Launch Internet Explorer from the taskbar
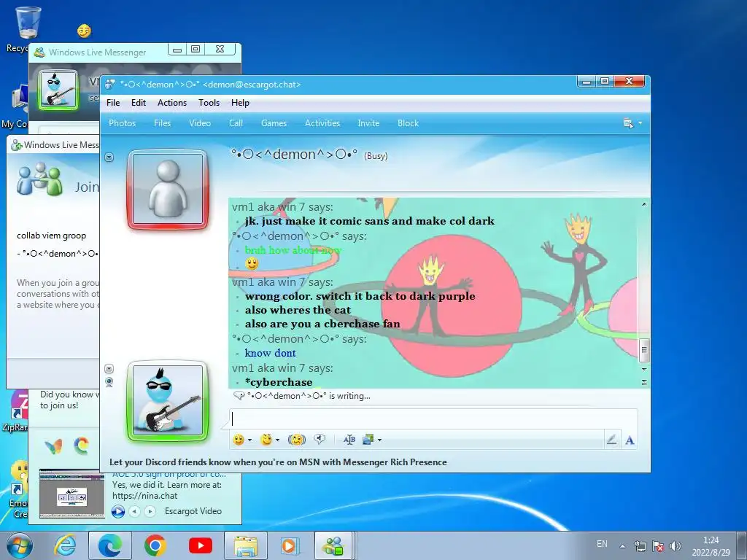Viewport: 747px width, 560px height. [65, 545]
